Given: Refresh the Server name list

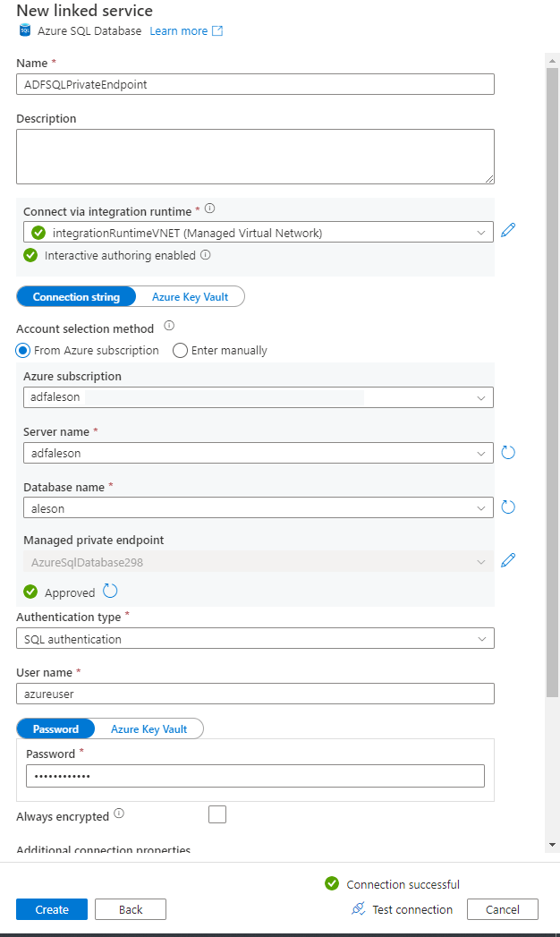Looking at the screenshot, I should click(508, 453).
